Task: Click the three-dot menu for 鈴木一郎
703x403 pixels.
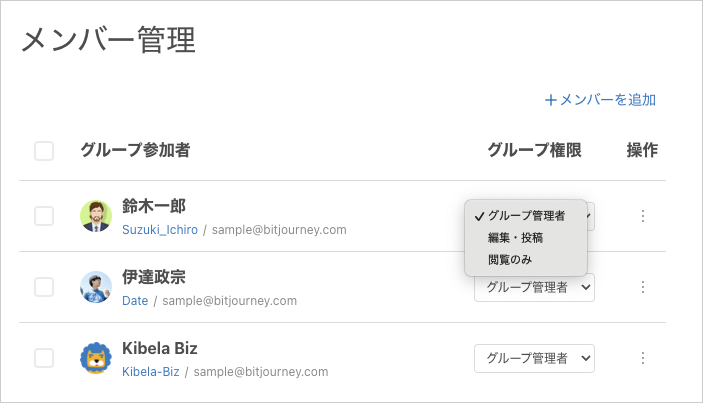Action: (643, 216)
